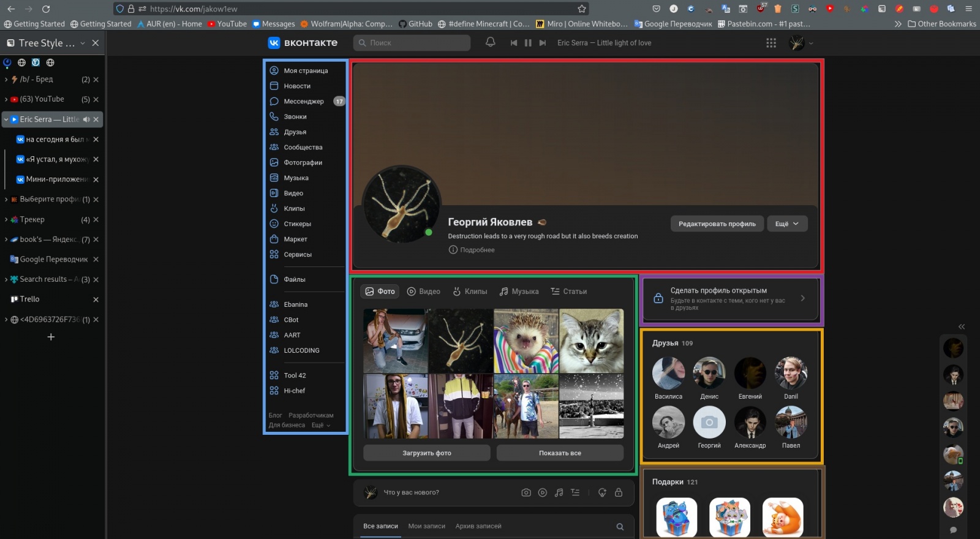The width and height of the screenshot is (980, 539).
Task: Open the Ещё dropdown on profile
Action: click(x=786, y=224)
